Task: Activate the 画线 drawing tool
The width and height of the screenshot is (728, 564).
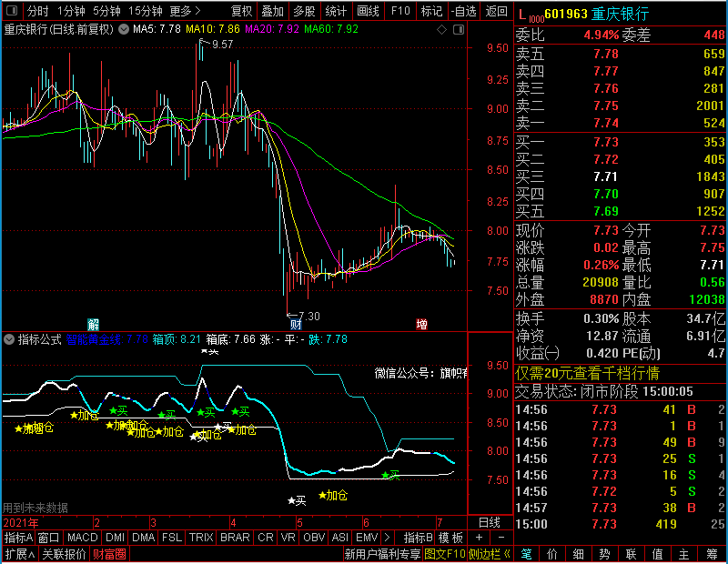Action: click(369, 11)
